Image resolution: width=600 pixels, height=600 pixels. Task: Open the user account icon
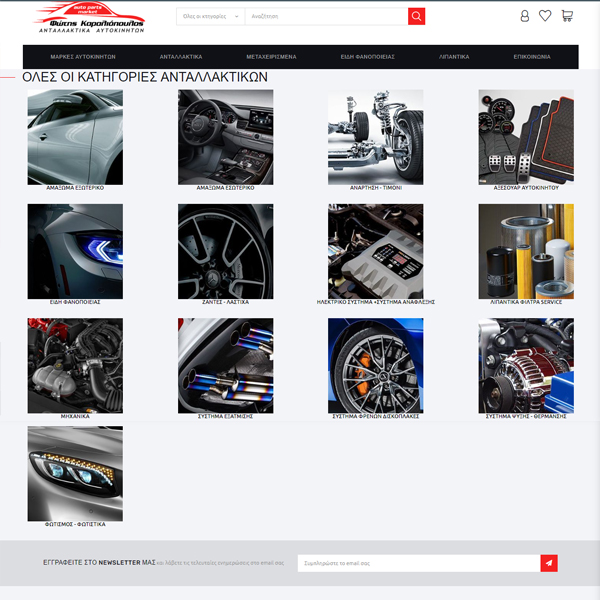[x=525, y=16]
